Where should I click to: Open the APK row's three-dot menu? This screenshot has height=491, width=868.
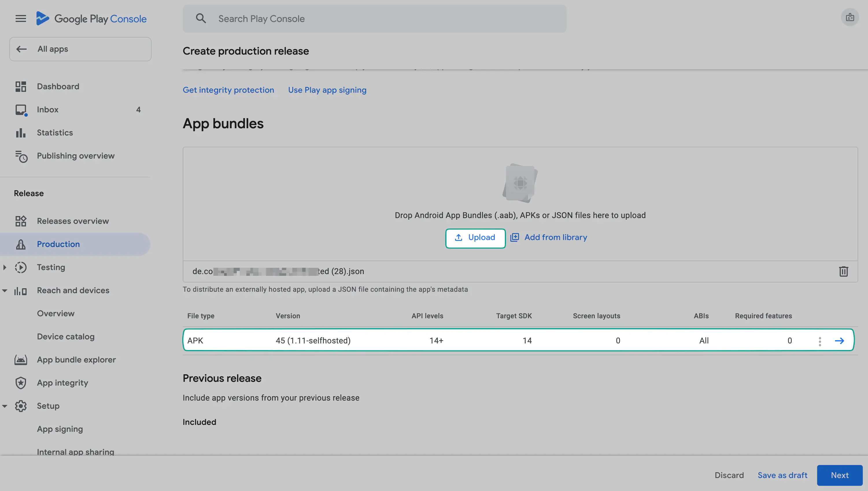[820, 341]
